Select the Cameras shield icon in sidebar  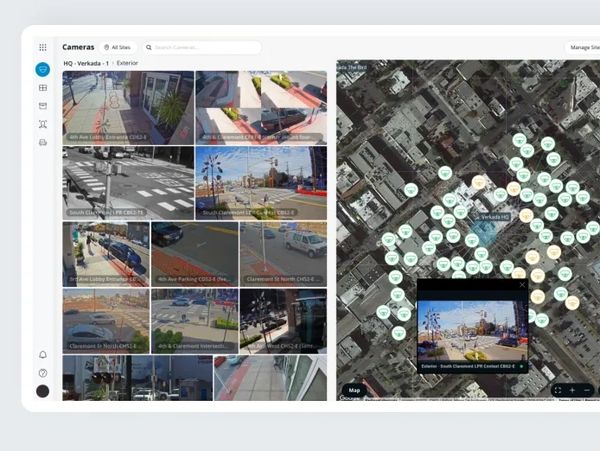42,69
